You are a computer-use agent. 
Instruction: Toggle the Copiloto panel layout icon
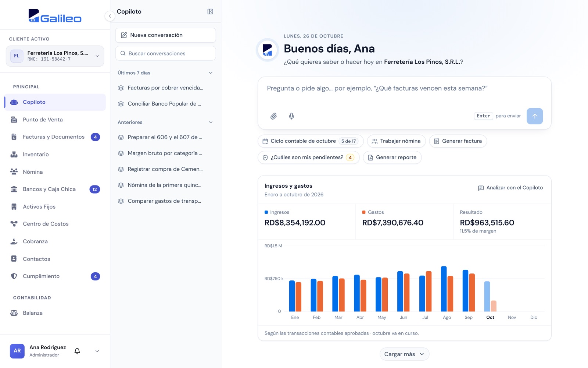(210, 12)
